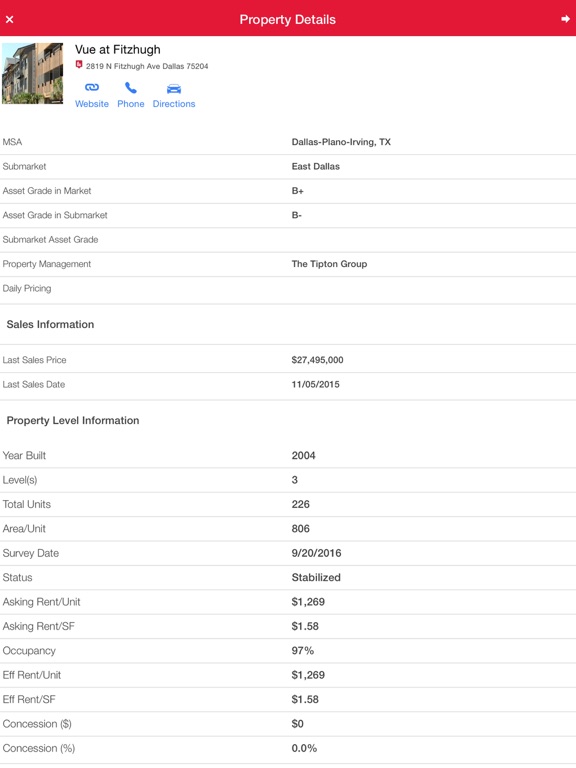Select the Eff Rent/Unit label
Viewport: 576px width, 768px height.
32,675
